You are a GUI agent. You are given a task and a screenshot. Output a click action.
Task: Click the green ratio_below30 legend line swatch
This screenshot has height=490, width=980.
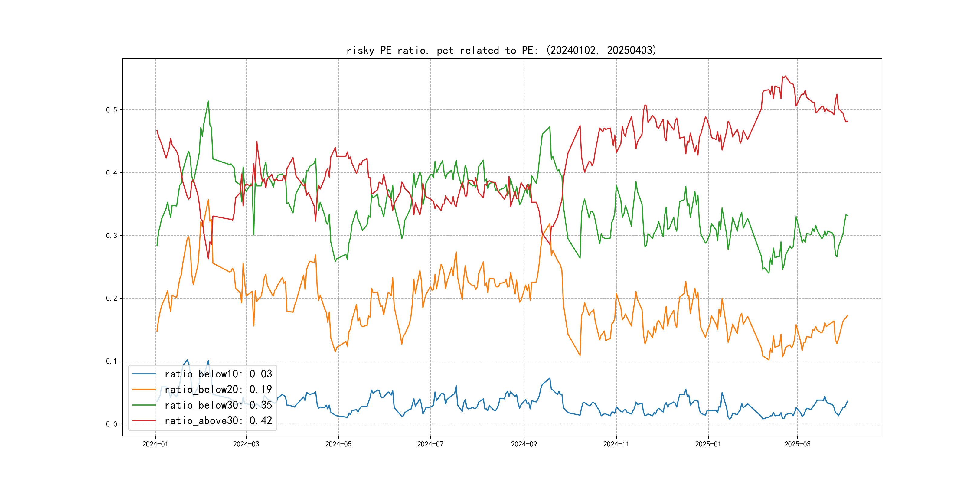point(144,405)
